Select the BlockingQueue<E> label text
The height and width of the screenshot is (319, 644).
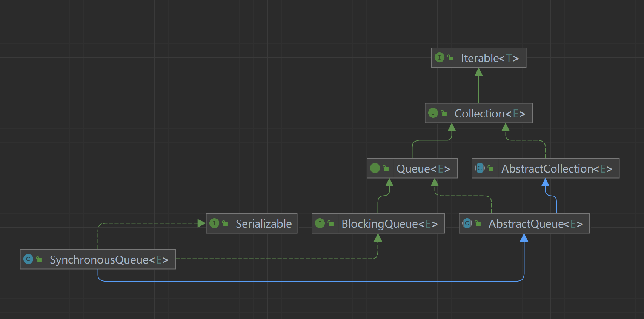point(390,224)
